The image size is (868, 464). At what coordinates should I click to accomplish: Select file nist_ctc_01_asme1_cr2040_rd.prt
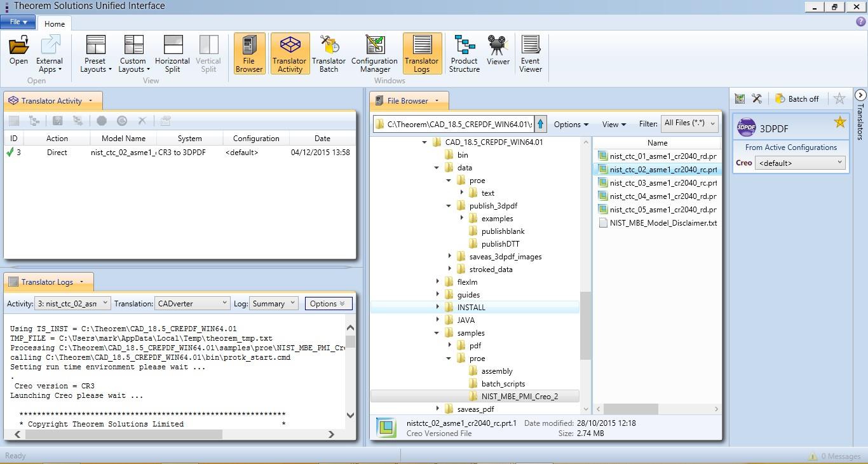657,156
